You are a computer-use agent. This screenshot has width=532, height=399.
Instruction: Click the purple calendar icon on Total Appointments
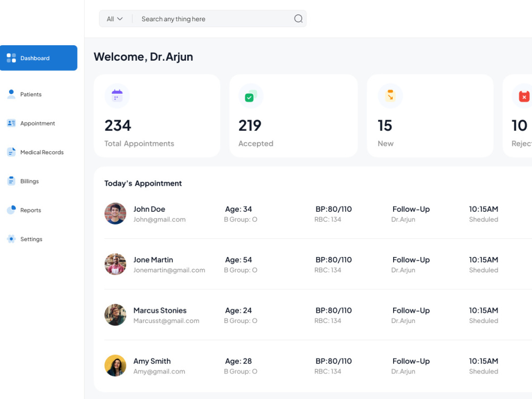[x=117, y=96]
